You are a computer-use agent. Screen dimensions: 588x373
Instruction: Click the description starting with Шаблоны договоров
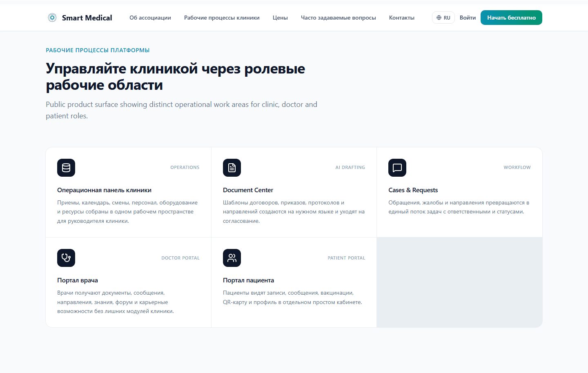coord(294,212)
